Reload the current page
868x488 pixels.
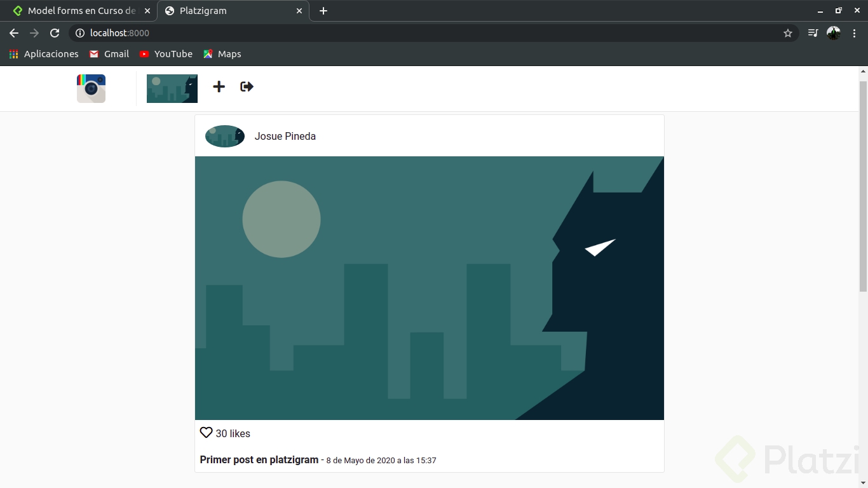click(x=55, y=33)
